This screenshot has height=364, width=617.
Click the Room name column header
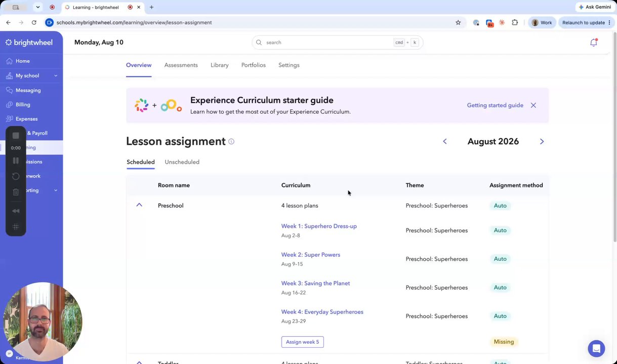(x=174, y=186)
